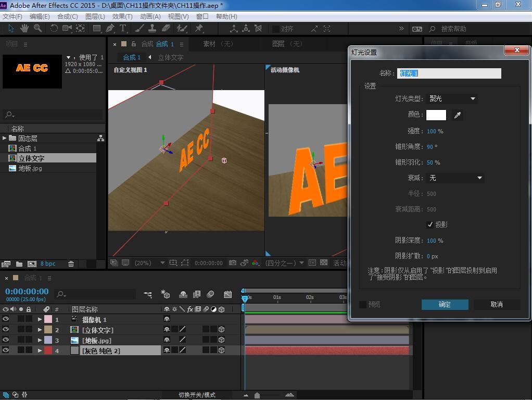
Task: Select the Clone Stamp tool
Action: point(153,29)
